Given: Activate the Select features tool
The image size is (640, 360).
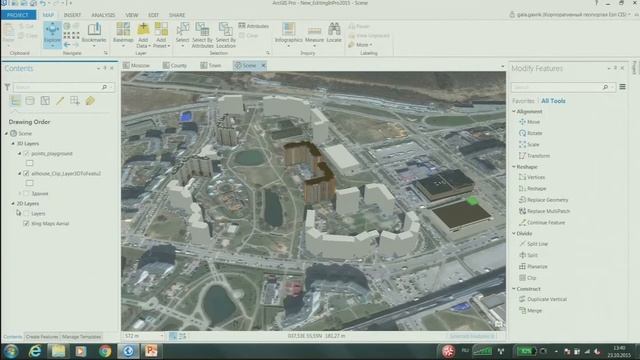Looking at the screenshot, I should pyautogui.click(x=182, y=33).
